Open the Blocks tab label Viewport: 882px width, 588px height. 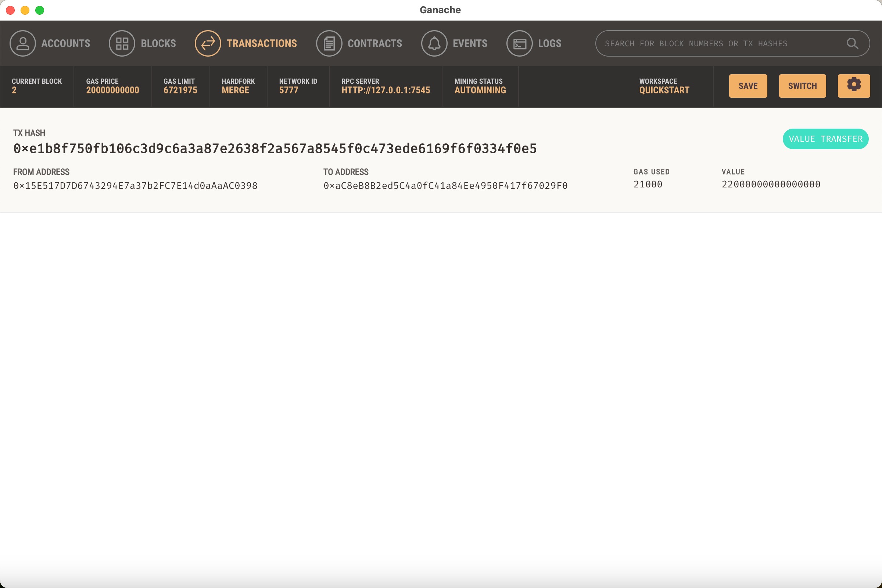(158, 43)
